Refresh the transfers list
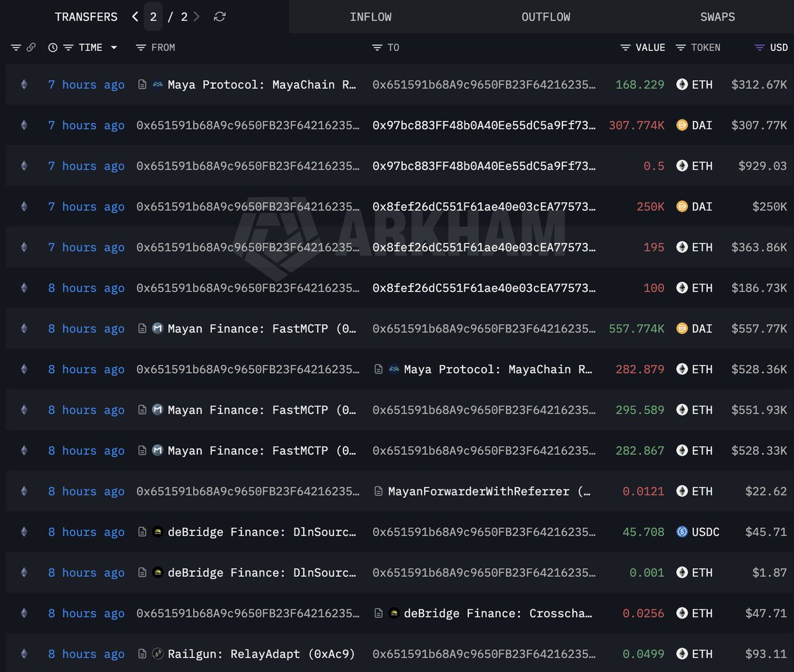 pyautogui.click(x=220, y=17)
